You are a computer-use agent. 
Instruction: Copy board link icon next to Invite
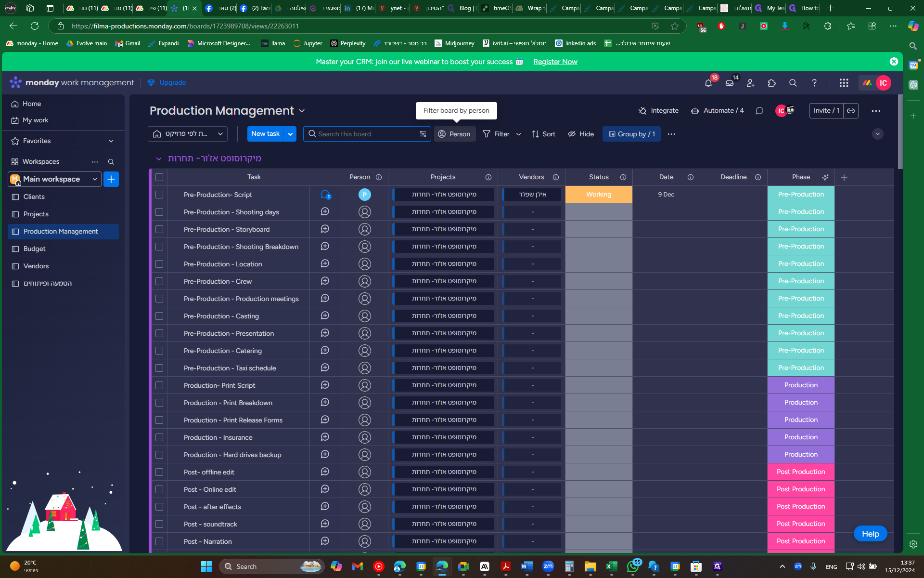(x=851, y=111)
